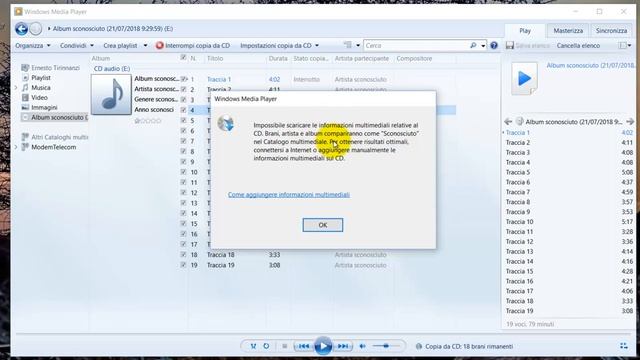
Task: Select Traccia 10 in the play list
Action: pos(569,222)
